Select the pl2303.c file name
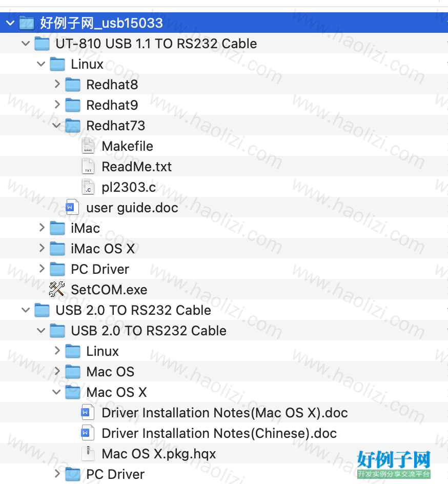The height and width of the screenshot is (484, 448). (x=129, y=187)
